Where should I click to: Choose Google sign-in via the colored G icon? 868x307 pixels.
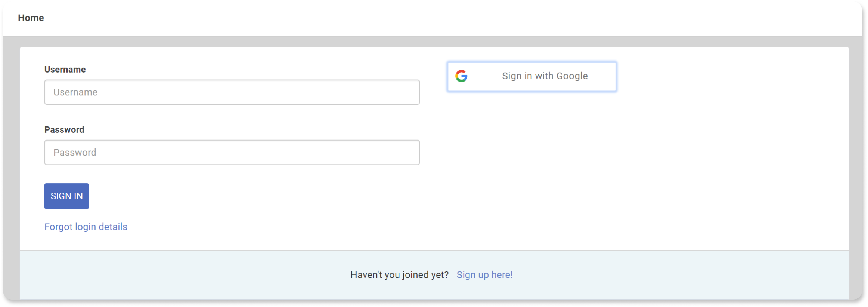click(461, 76)
